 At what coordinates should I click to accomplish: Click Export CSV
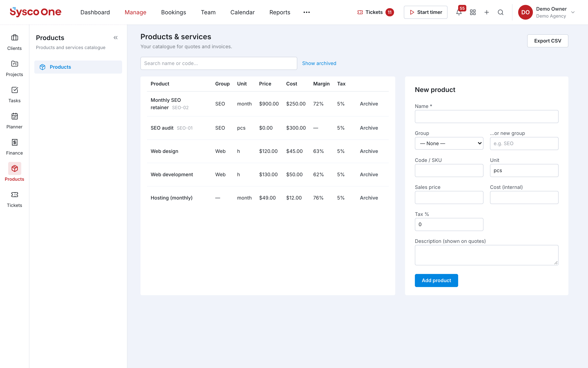point(547,41)
